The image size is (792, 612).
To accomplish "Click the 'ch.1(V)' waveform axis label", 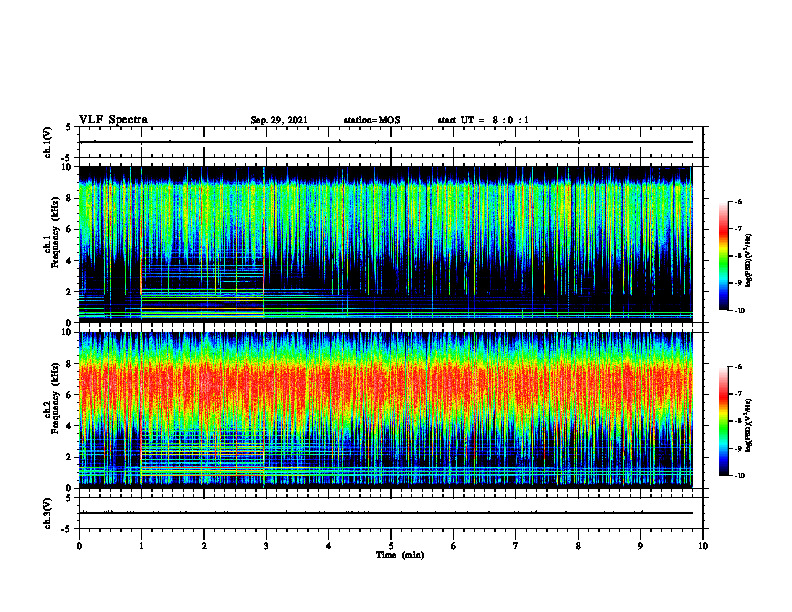I will 48,142.
